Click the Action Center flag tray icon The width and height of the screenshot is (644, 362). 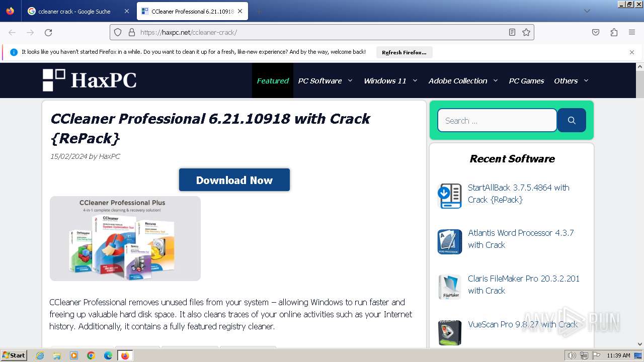pyautogui.click(x=596, y=355)
